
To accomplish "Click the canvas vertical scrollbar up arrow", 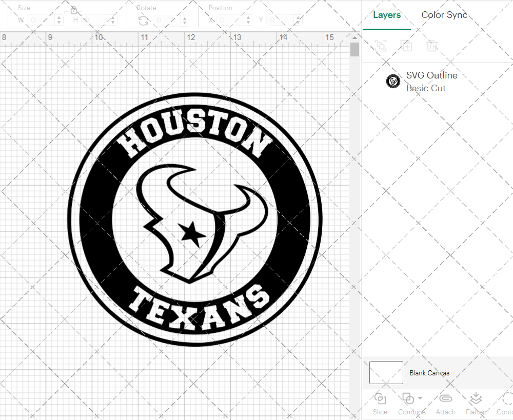I will [354, 37].
